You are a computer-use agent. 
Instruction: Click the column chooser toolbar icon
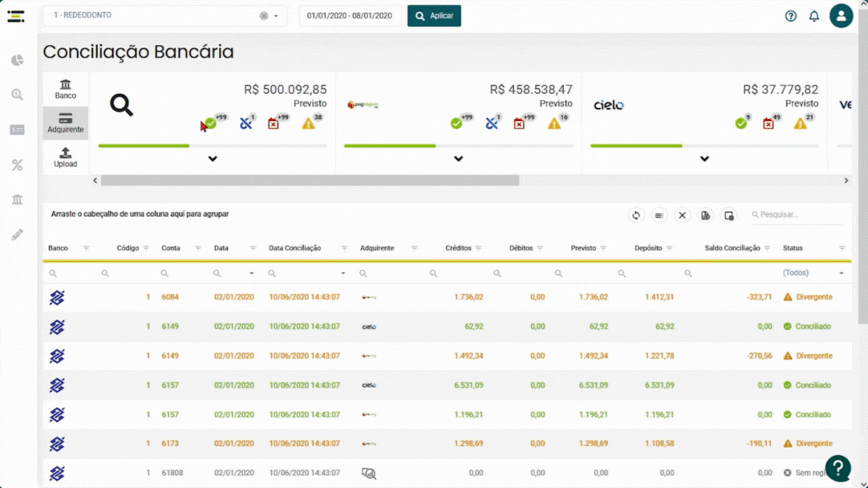point(729,215)
